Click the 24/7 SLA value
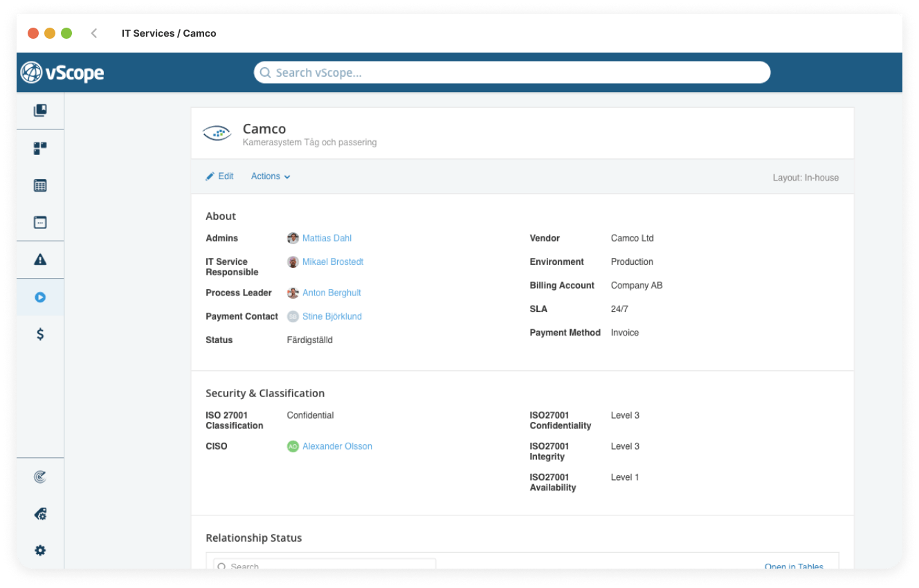Image resolution: width=919 pixels, height=588 pixels. [x=619, y=309]
